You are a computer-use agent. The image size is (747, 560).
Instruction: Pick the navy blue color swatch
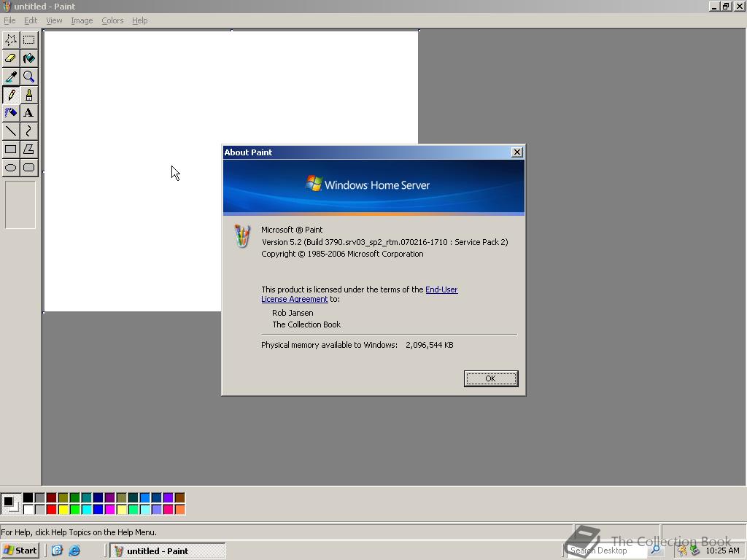98,498
